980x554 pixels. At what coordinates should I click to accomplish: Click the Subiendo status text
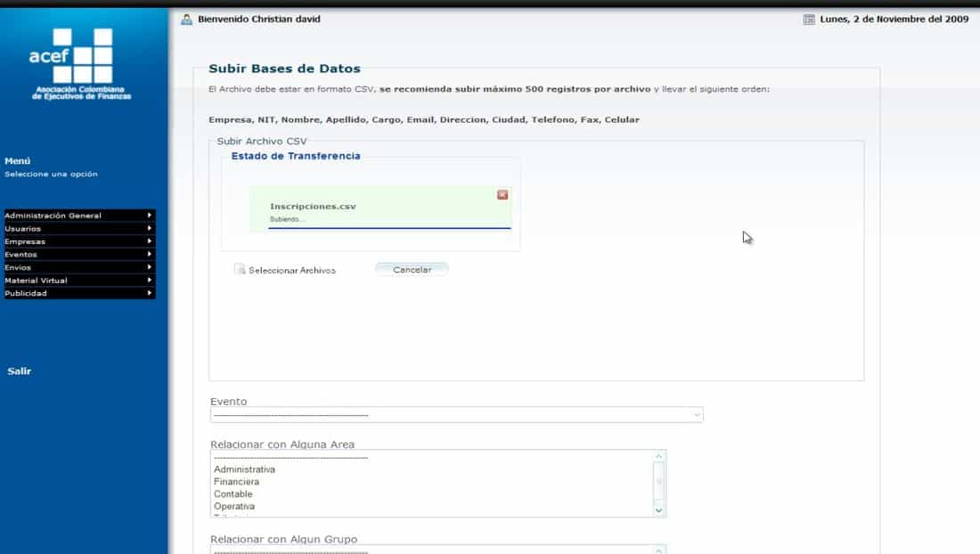click(x=287, y=219)
